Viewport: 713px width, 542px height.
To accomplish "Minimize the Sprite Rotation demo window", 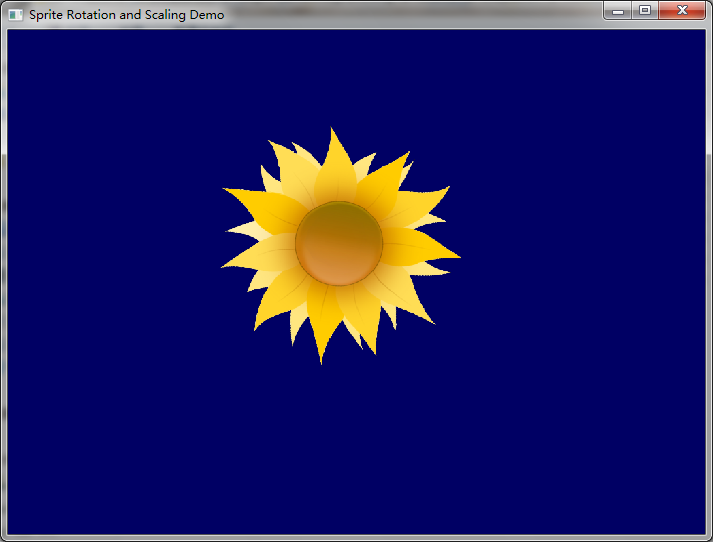I will (618, 11).
